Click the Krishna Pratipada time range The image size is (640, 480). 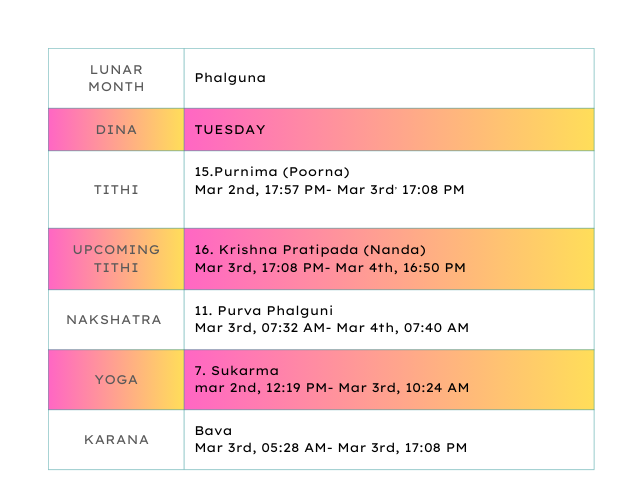[330, 267]
